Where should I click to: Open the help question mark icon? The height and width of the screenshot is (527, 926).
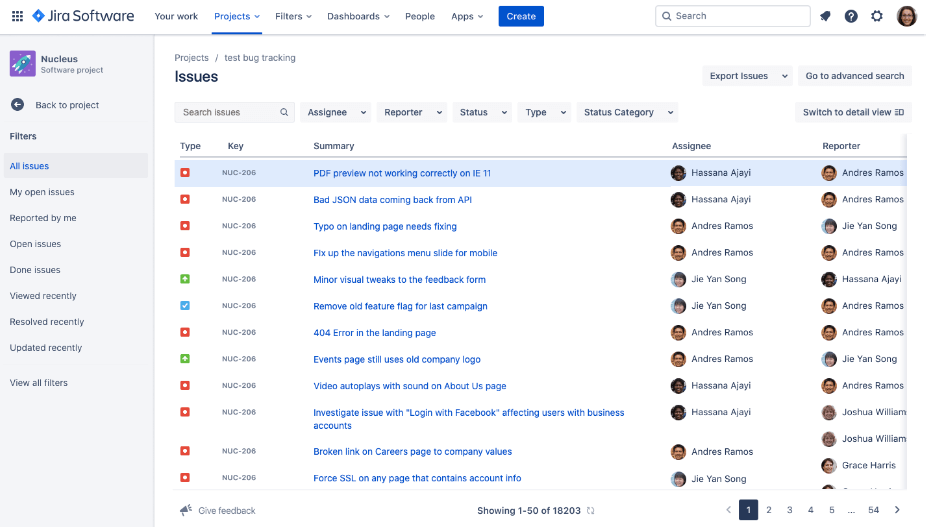(x=851, y=16)
